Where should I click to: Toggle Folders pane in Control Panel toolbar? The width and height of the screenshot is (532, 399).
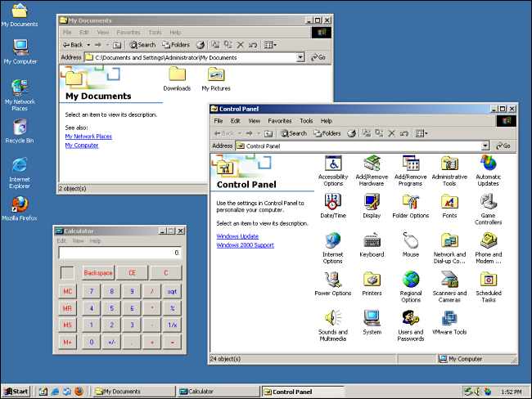[x=327, y=133]
